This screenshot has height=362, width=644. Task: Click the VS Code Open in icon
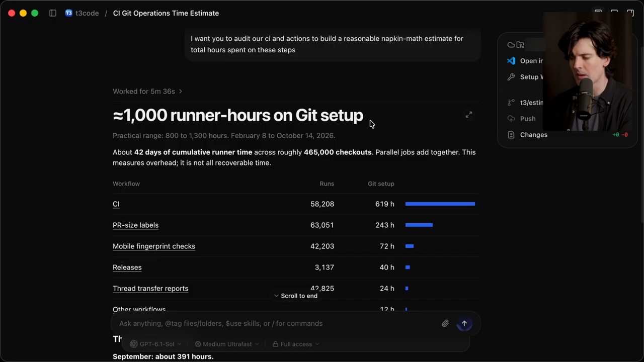coord(511,61)
